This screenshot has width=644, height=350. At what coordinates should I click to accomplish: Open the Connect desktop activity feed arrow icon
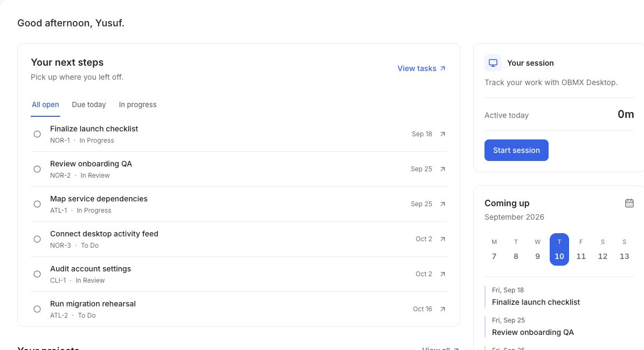pyautogui.click(x=442, y=239)
